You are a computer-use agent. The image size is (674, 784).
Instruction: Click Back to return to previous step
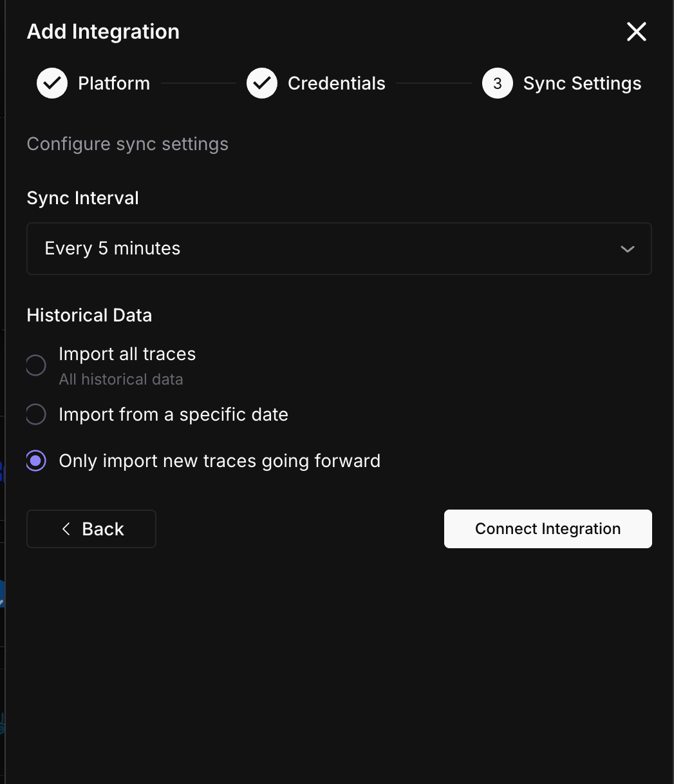(91, 528)
